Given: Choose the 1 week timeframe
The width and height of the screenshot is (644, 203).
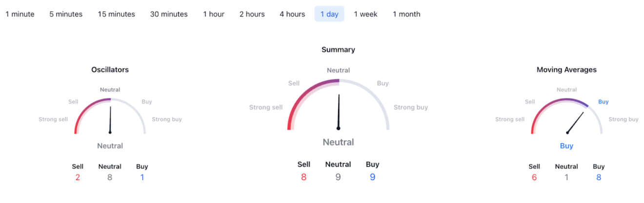Looking at the screenshot, I should click(366, 14).
